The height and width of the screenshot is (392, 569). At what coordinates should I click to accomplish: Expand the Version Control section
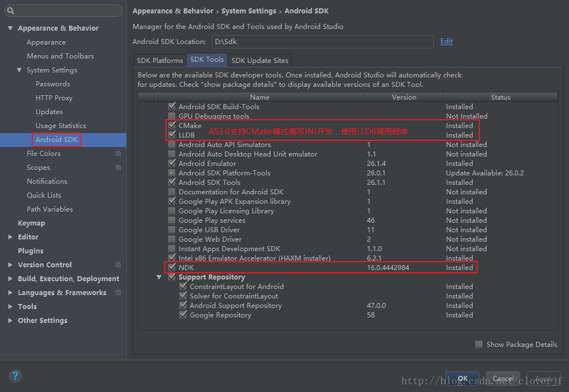pos(10,265)
